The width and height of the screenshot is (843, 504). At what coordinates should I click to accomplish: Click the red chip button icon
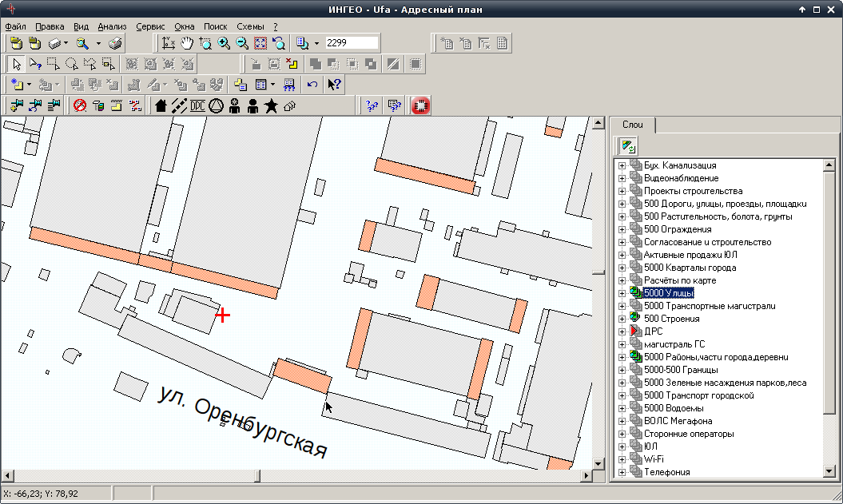pos(421,105)
